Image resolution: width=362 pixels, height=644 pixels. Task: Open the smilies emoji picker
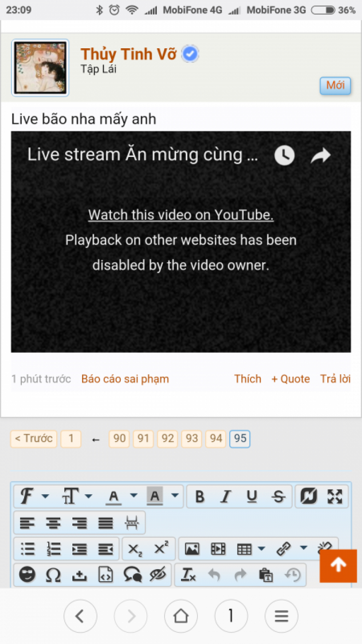click(28, 575)
